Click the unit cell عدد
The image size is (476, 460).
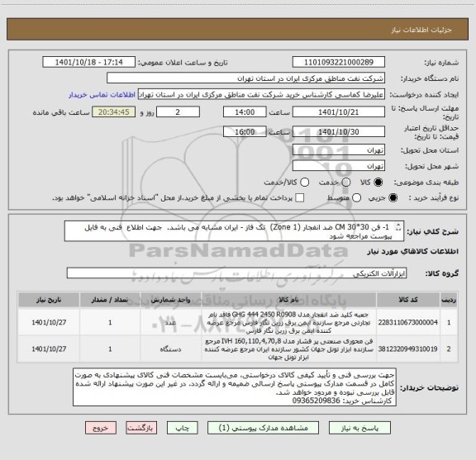tap(170, 322)
